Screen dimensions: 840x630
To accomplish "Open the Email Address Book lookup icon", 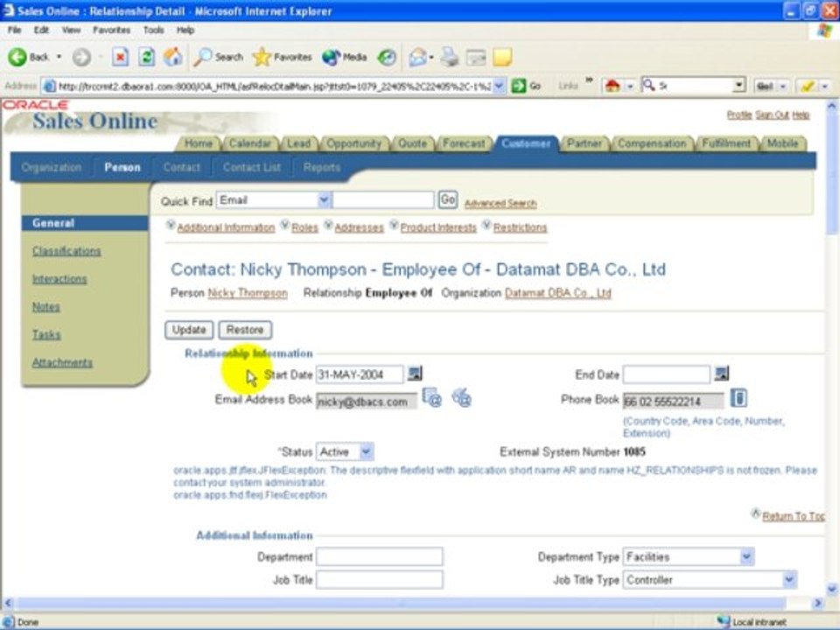I will (x=431, y=398).
